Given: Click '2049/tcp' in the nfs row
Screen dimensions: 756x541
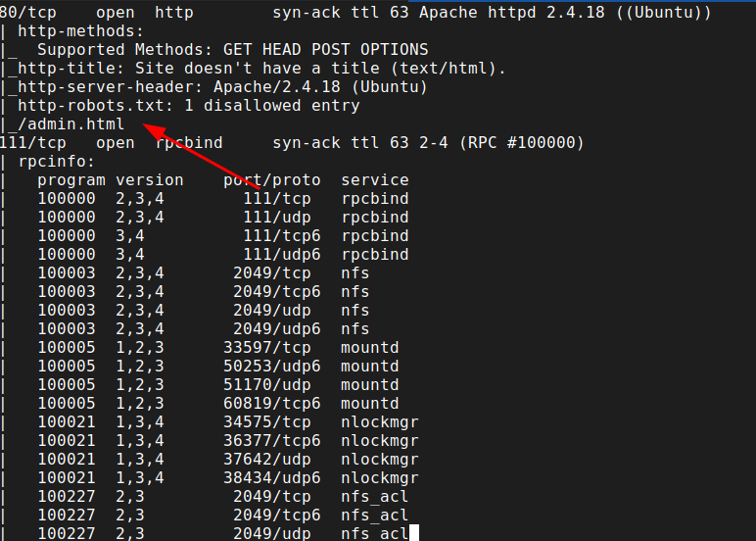Looking at the screenshot, I should click(x=272, y=273).
